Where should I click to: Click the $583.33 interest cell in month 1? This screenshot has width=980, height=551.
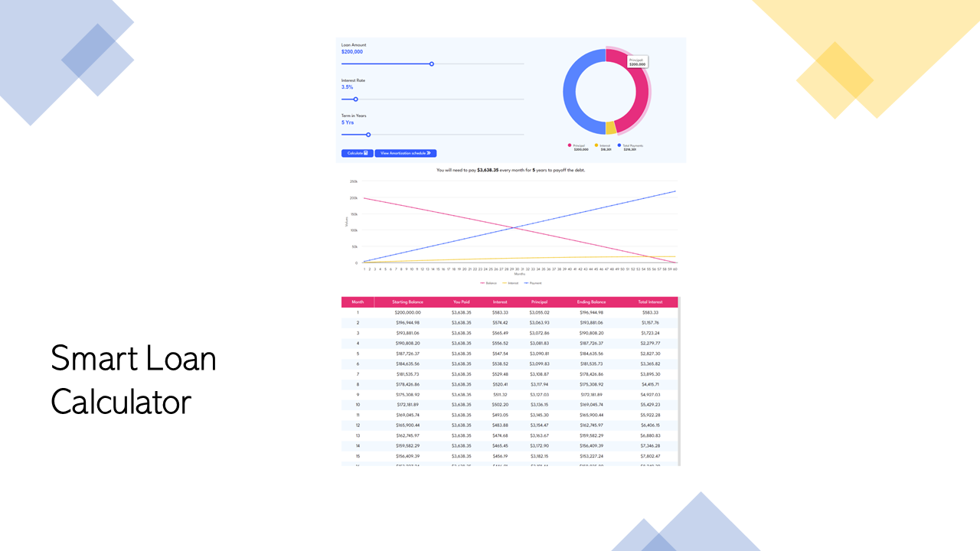pos(500,312)
